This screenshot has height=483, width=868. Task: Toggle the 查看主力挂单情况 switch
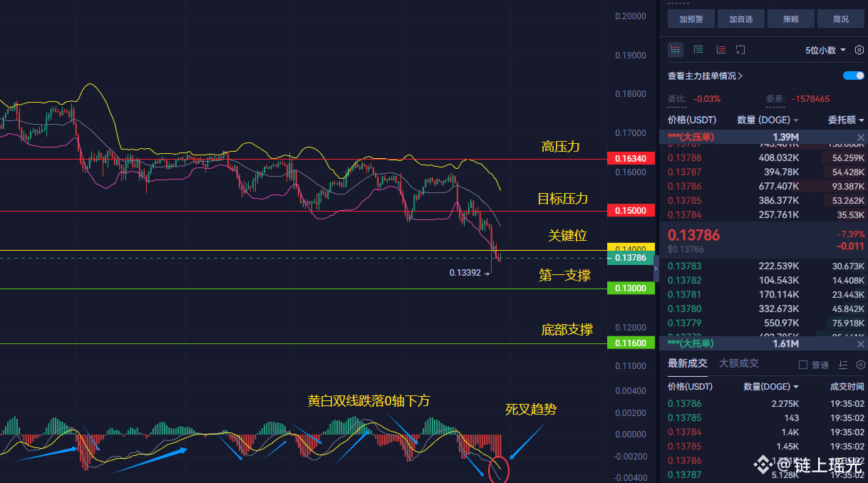(853, 76)
